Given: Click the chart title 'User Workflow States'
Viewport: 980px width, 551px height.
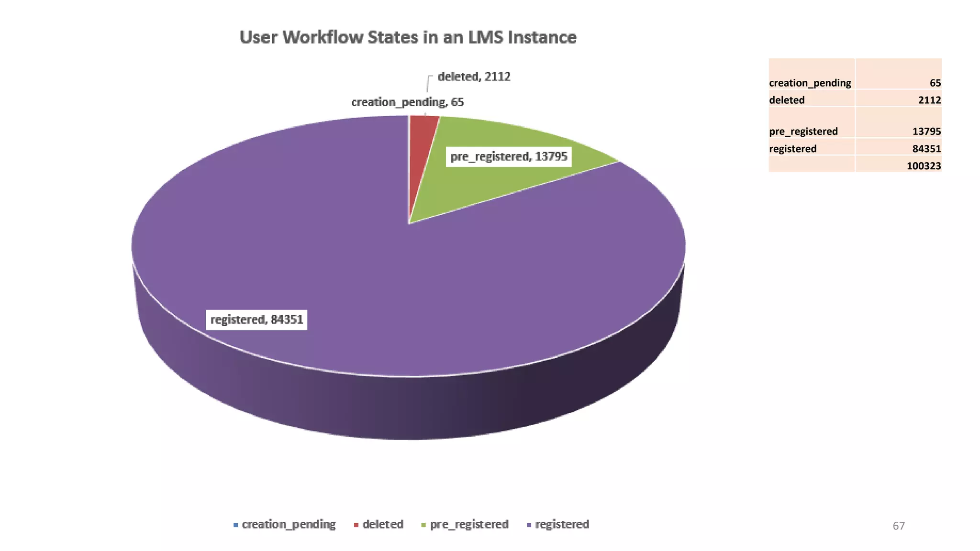Looking at the screenshot, I should click(408, 37).
